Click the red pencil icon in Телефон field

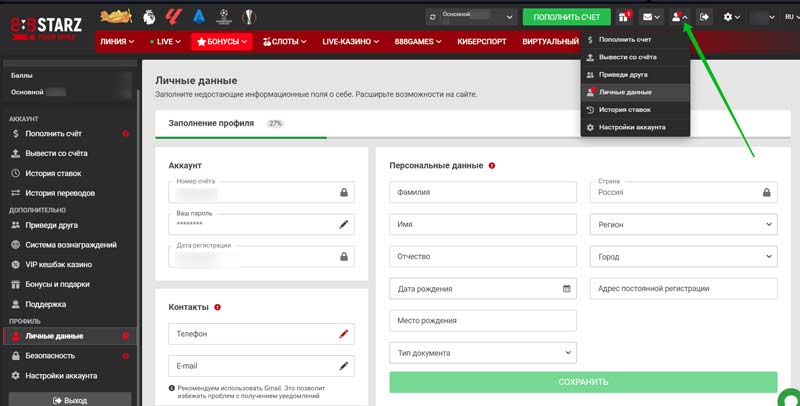pos(344,334)
